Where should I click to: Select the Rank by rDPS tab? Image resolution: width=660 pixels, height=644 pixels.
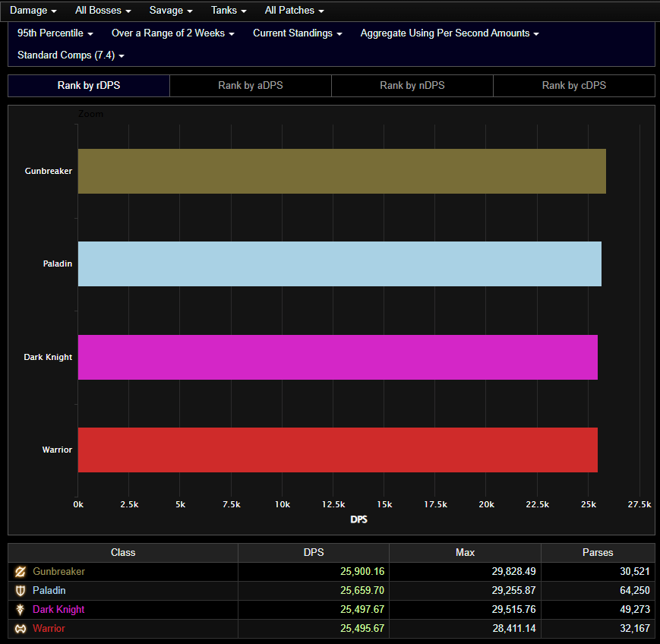[x=89, y=86]
